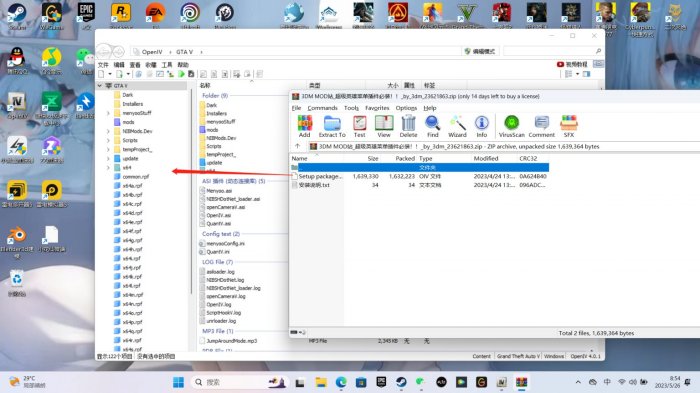The image size is (700, 393).
Task: Click the SFX icon
Action: point(568,126)
